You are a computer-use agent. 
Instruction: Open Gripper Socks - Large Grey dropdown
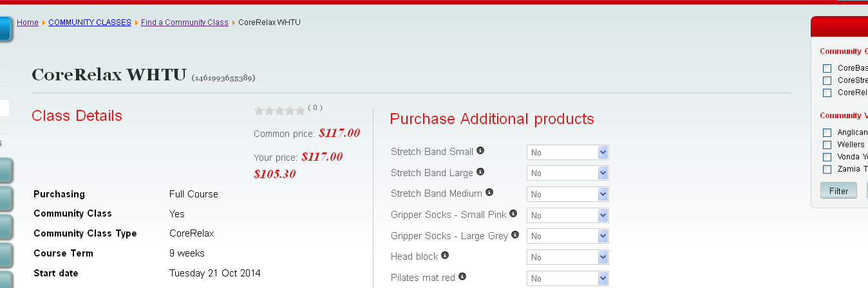567,236
